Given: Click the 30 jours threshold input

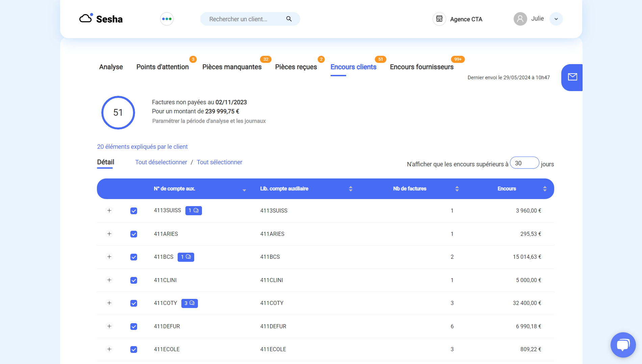Looking at the screenshot, I should point(524,163).
